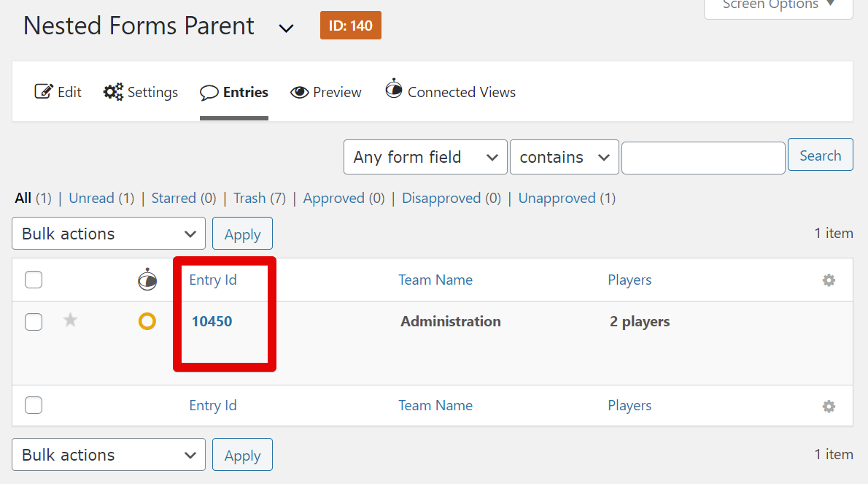Click the Connected Views astronaut icon
The image size is (868, 484).
point(394,88)
